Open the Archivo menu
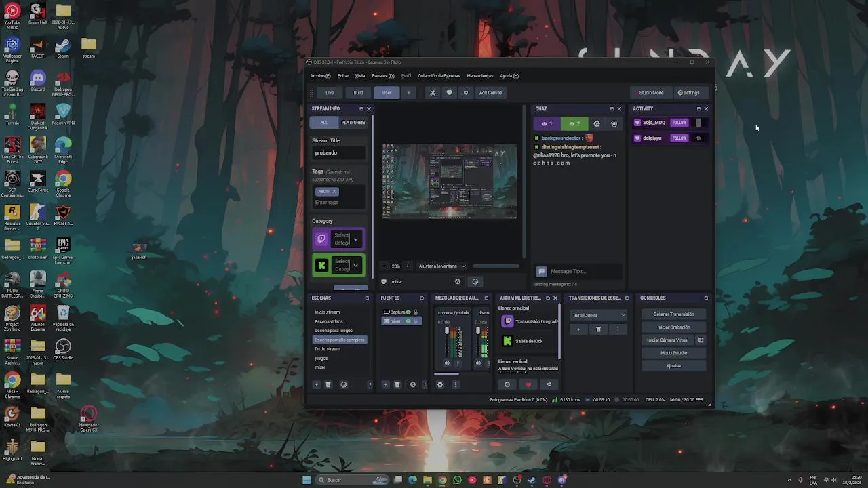This screenshot has width=868, height=488. click(x=320, y=76)
